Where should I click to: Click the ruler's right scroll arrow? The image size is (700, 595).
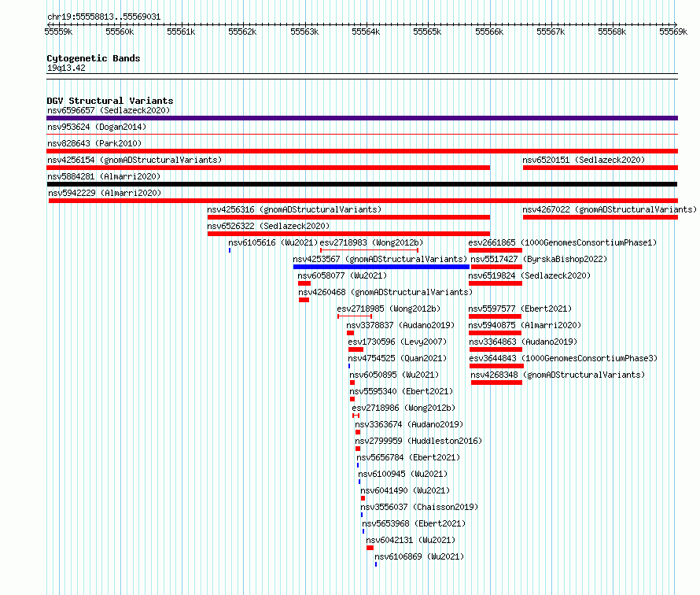[675, 24]
